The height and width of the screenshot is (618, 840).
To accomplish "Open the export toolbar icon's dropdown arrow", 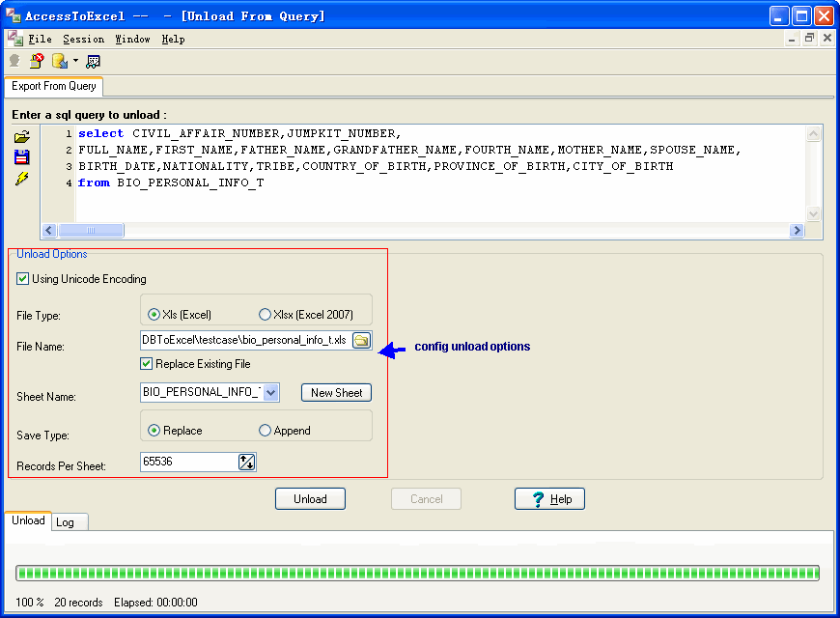I will (75, 61).
